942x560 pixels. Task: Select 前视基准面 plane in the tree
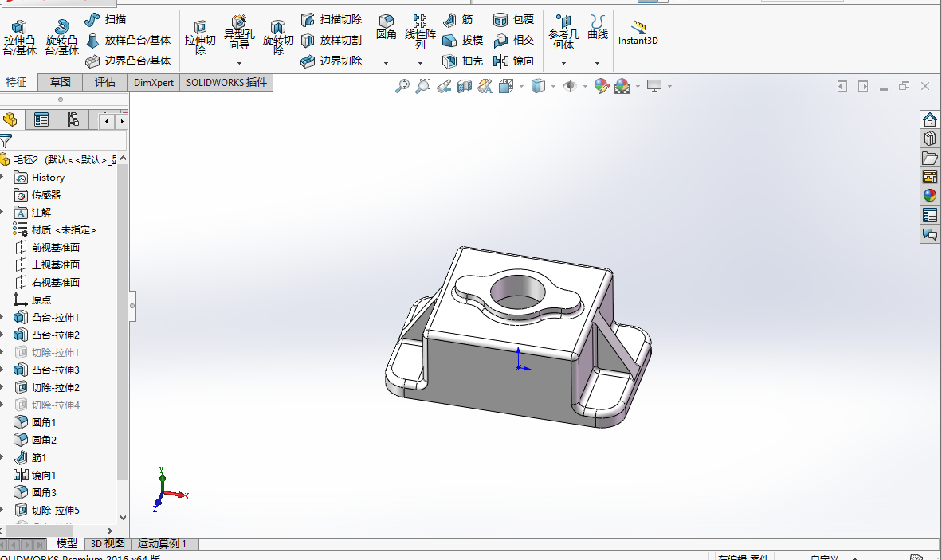47,247
